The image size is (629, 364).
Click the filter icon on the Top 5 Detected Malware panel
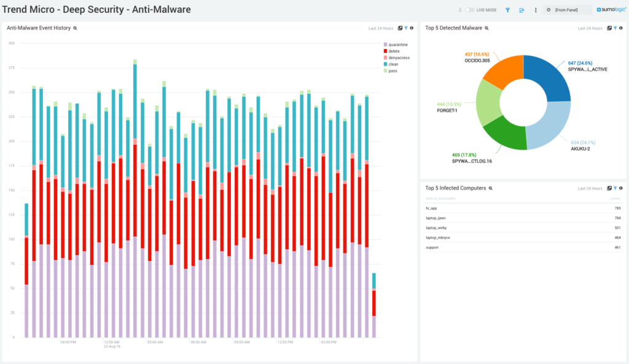[615, 28]
